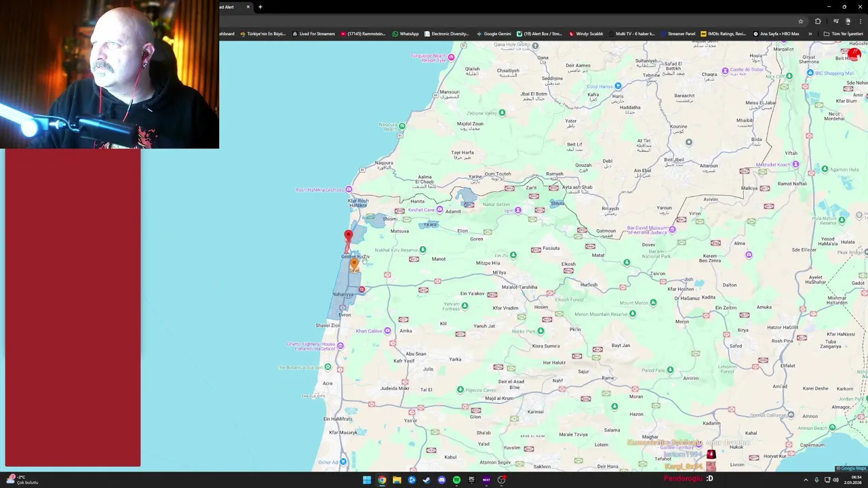868x488 pixels.
Task: Open the streamer webcam overlay thumbnail
Action: pos(109,74)
